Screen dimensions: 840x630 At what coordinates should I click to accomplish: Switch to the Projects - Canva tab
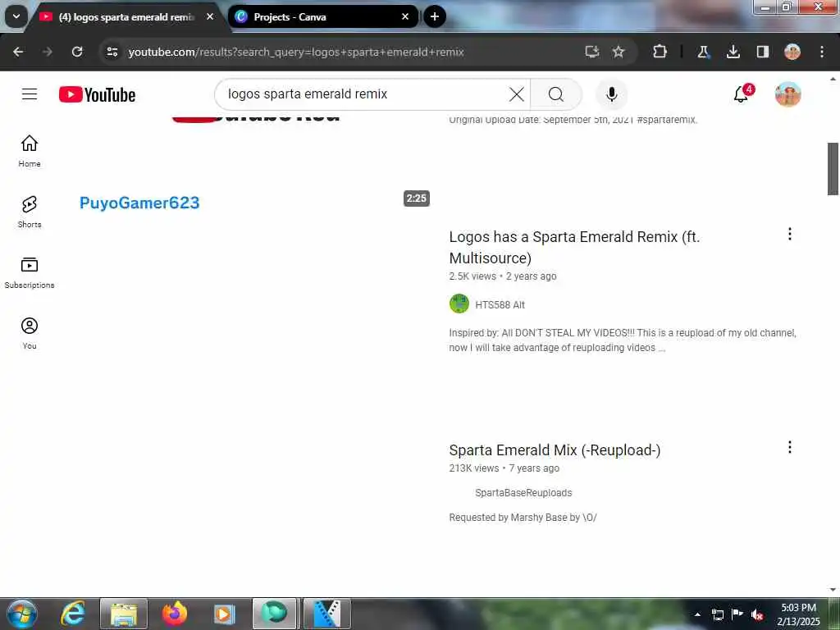tap(323, 16)
